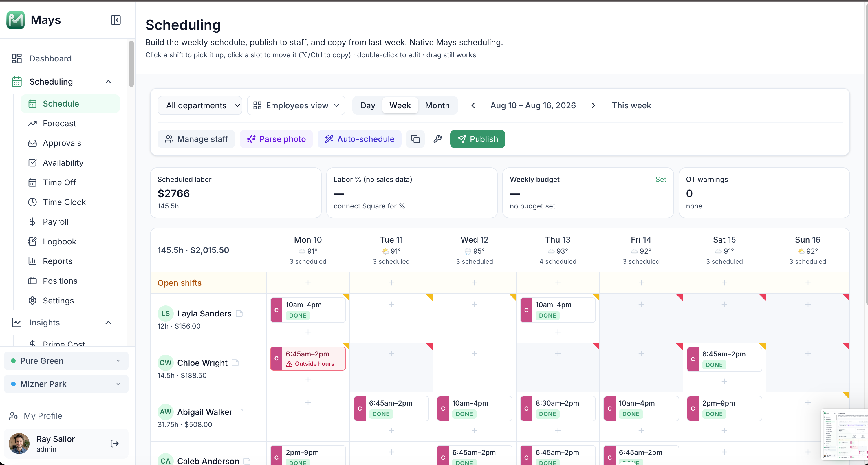Go to next week arrow
868x465 pixels.
593,105
